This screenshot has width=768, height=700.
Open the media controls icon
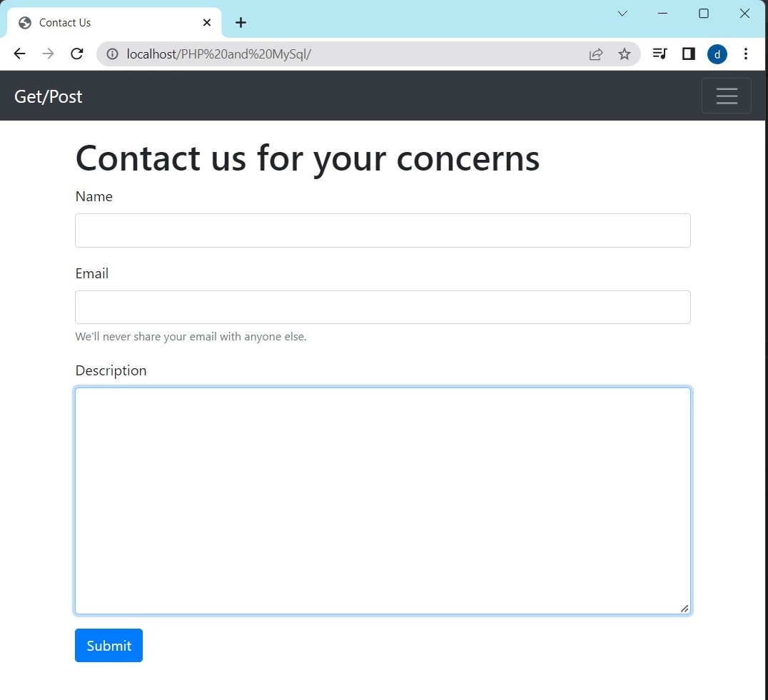tap(660, 54)
